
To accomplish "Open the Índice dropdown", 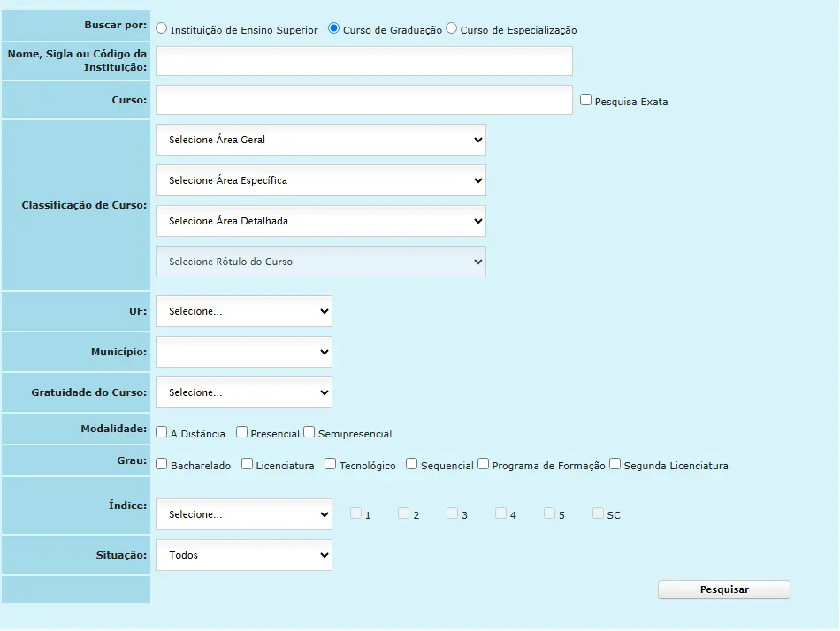I will tap(244, 514).
